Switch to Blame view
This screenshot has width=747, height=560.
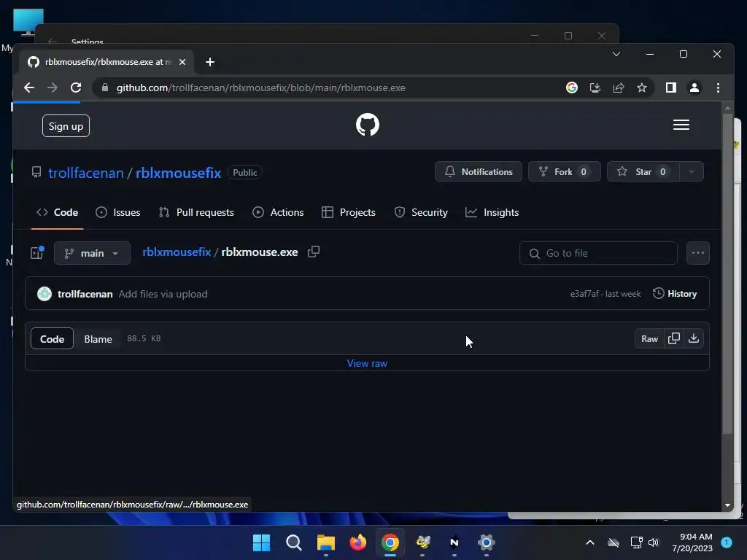[x=98, y=339]
